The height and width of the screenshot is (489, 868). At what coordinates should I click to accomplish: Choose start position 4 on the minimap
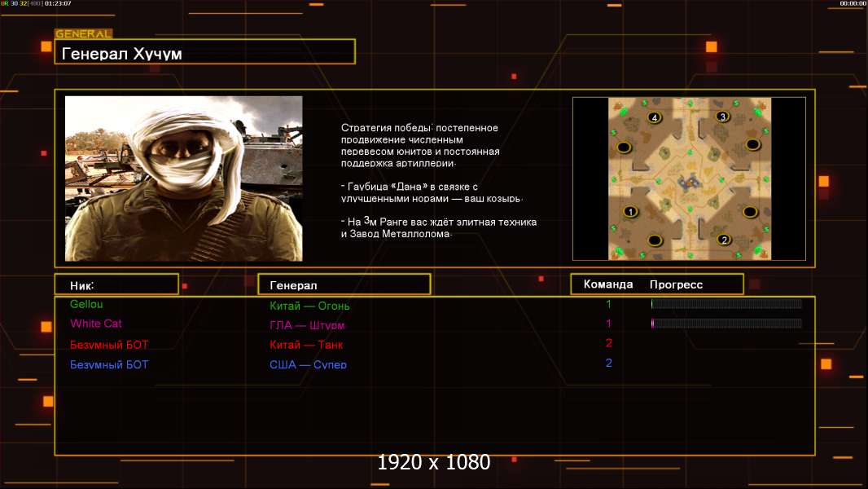[655, 117]
